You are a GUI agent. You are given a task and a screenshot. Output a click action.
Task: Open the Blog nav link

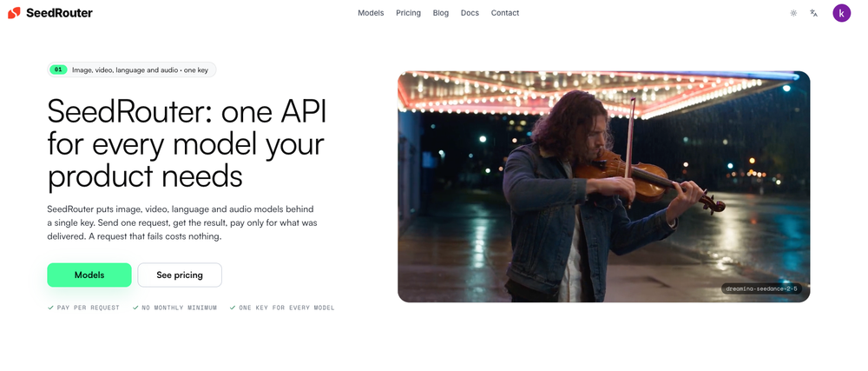click(x=441, y=13)
